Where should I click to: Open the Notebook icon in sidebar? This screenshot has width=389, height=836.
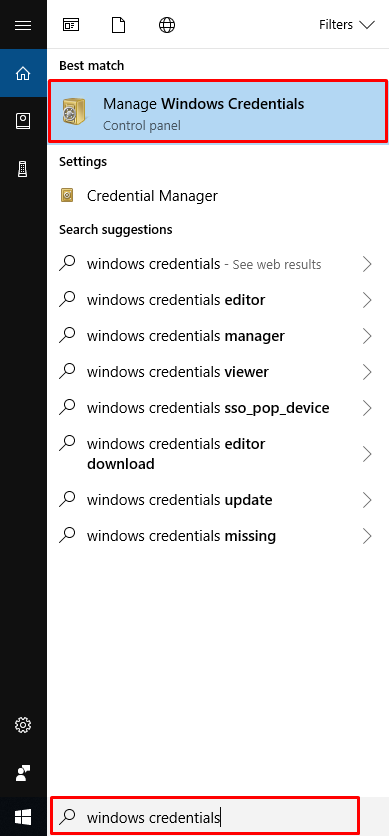point(23,121)
